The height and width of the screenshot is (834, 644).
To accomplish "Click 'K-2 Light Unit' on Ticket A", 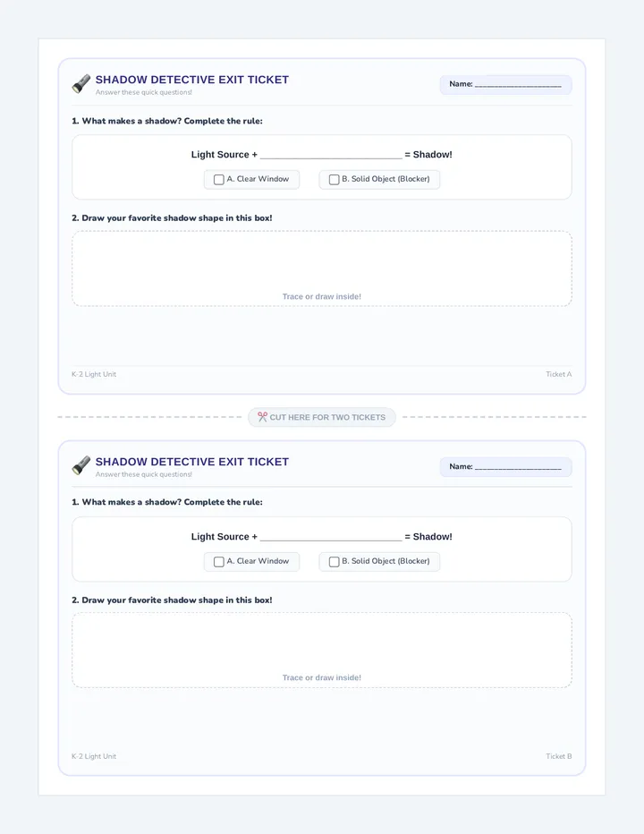I will pos(94,374).
